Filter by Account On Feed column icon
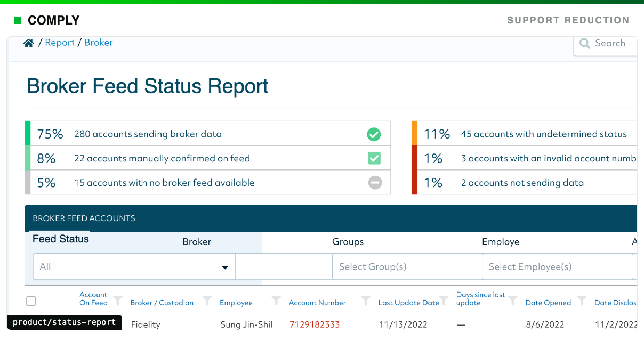 [x=118, y=301]
